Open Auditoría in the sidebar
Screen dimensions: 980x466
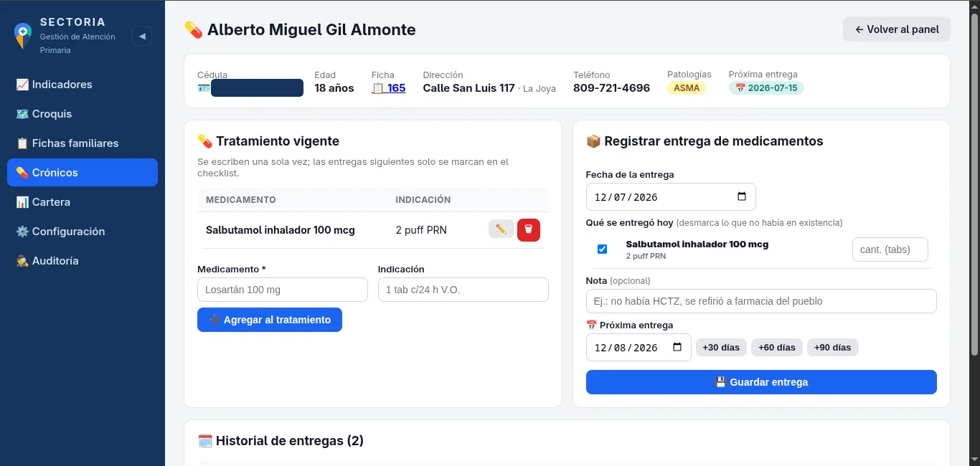coord(83,261)
